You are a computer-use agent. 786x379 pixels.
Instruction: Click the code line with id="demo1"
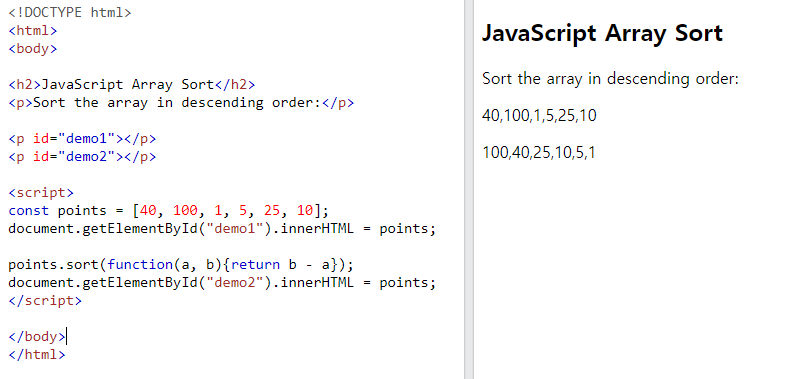click(x=82, y=139)
